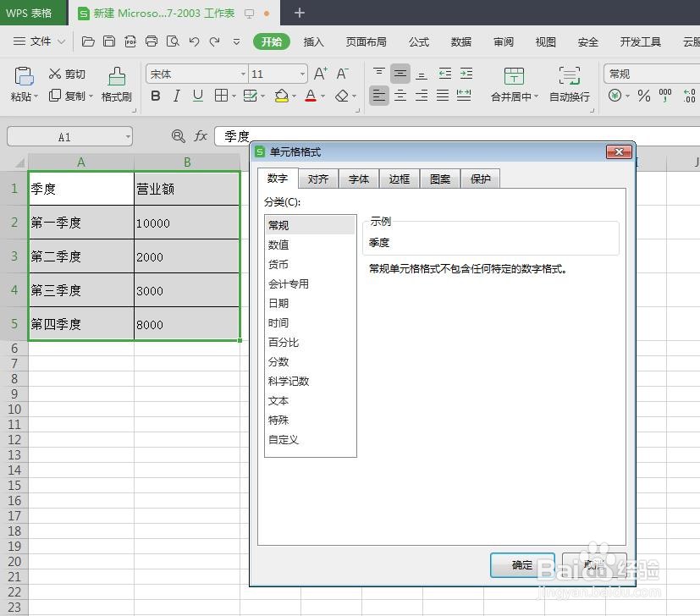The image size is (700, 616).
Task: Center text horizontally
Action: (400, 96)
